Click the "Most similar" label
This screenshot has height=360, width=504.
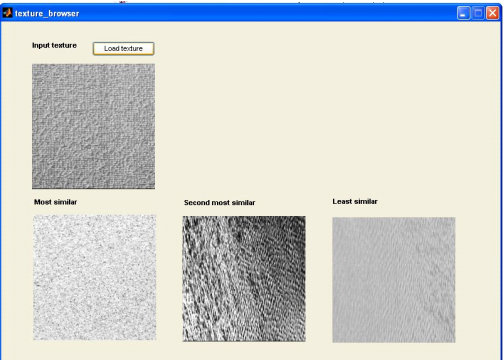55,202
